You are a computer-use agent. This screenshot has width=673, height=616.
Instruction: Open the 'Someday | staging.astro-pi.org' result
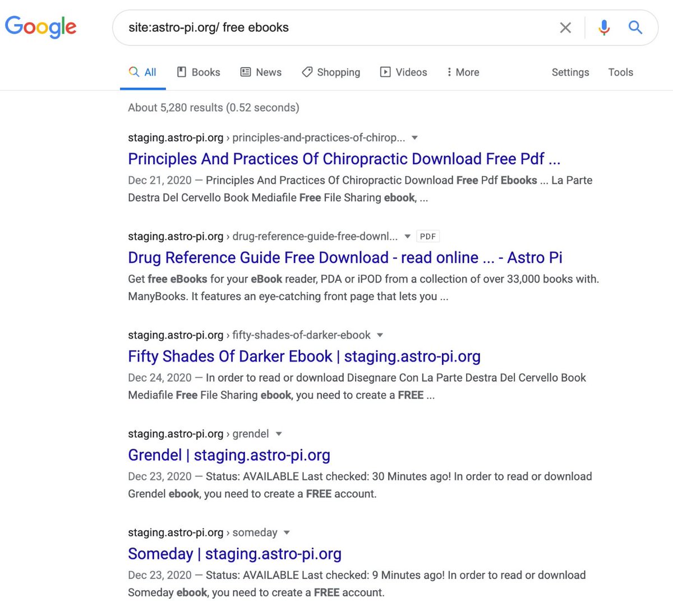coord(234,553)
